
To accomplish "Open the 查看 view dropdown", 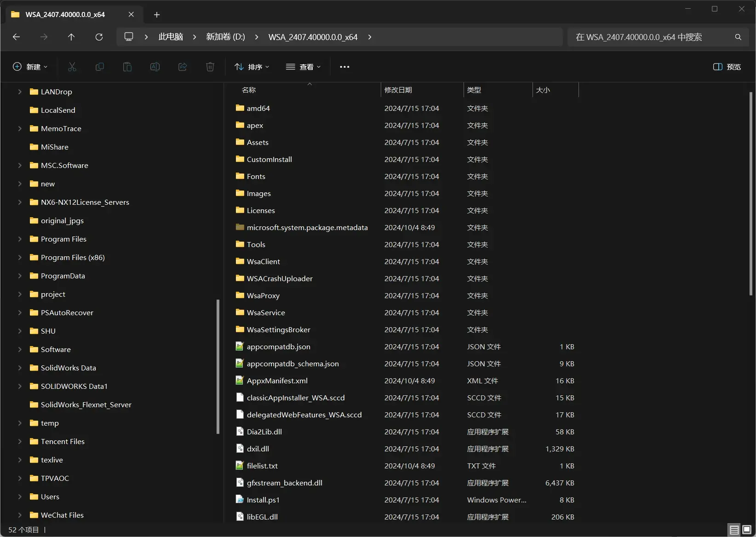I will click(303, 67).
